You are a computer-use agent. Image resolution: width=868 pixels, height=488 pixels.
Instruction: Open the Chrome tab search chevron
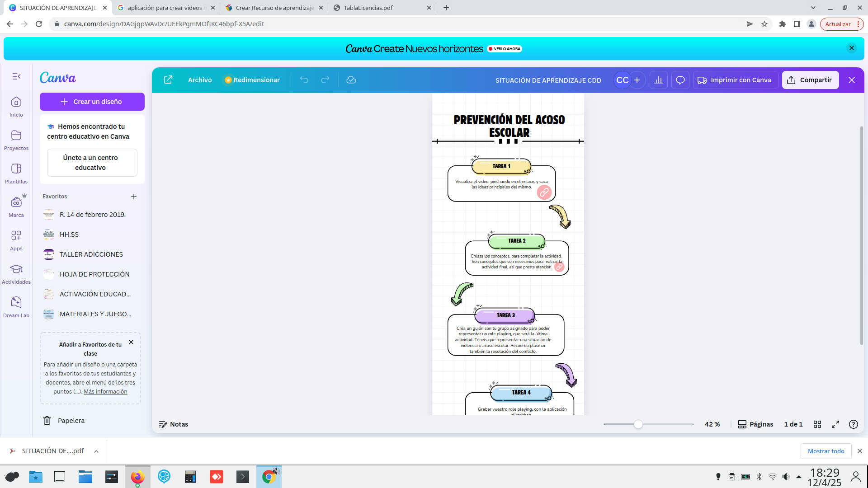click(813, 7)
